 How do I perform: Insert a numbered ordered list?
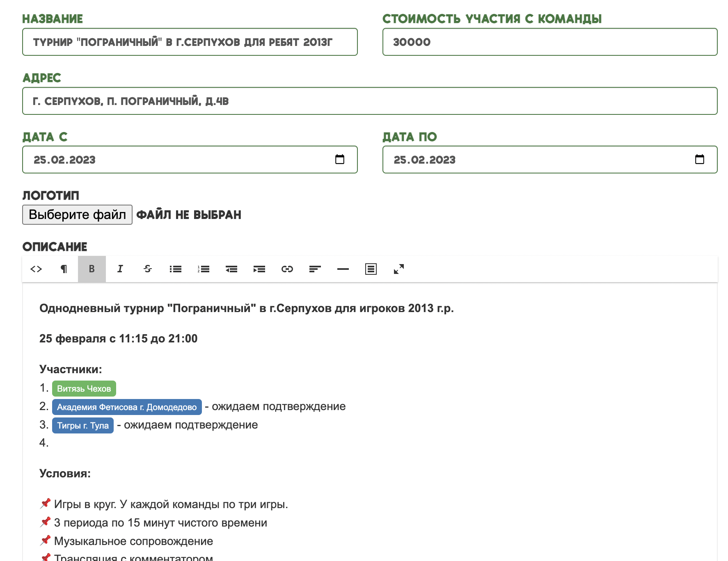[204, 269]
